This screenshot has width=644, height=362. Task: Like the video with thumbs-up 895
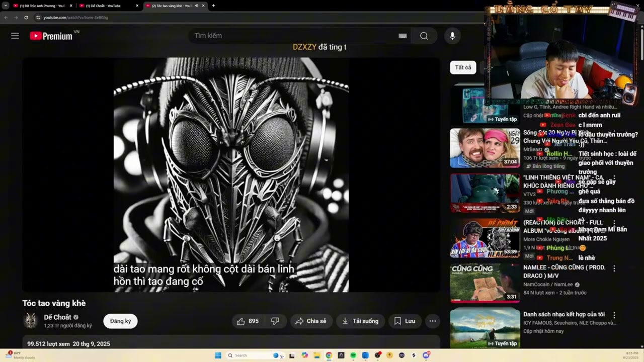click(248, 321)
